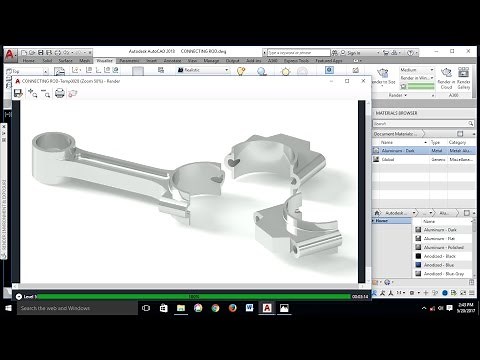This screenshot has height=360, width=480.
Task: Switch to the Visualize ribbon tab
Action: [104, 61]
